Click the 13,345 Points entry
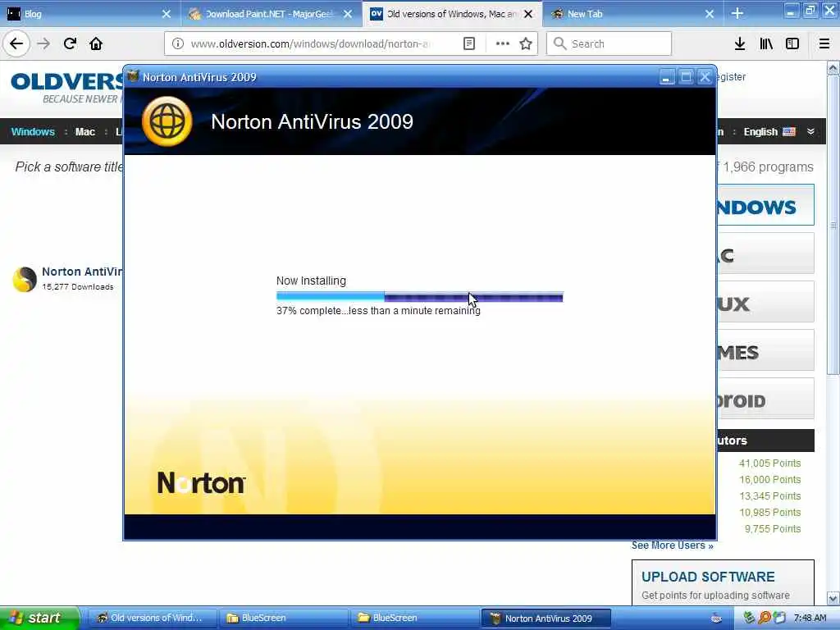 [769, 496]
